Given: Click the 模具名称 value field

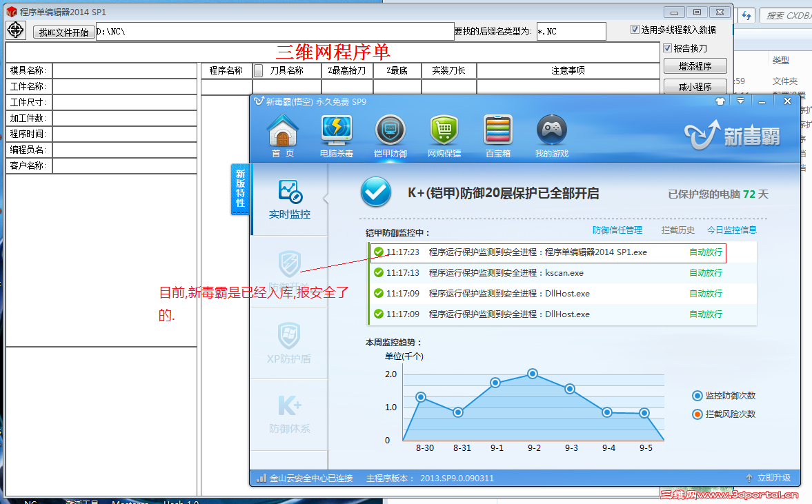Looking at the screenshot, I should click(x=124, y=70).
